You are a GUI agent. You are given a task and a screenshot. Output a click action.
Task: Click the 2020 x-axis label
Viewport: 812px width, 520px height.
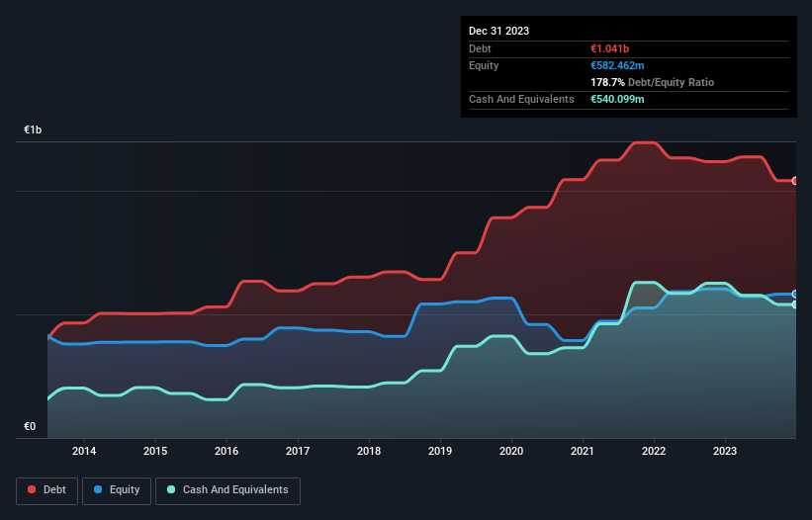click(x=511, y=451)
